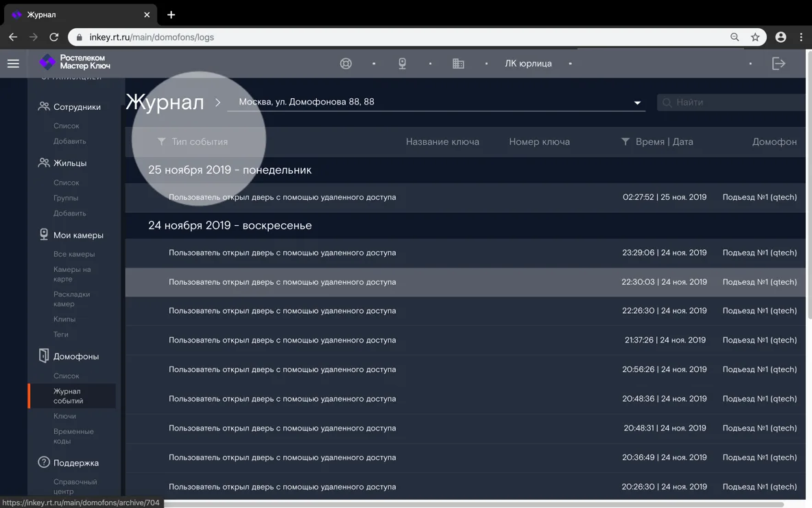
Task: Click the Поддержка section heading
Action: (x=75, y=463)
